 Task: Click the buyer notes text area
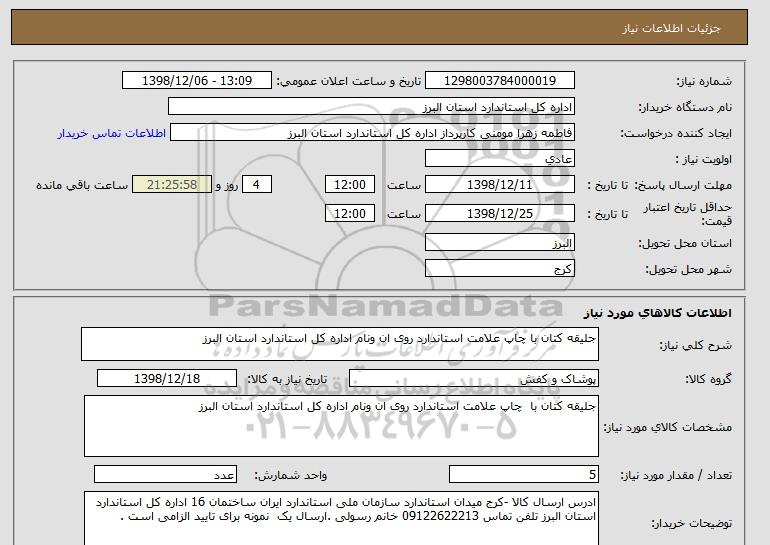(341, 518)
